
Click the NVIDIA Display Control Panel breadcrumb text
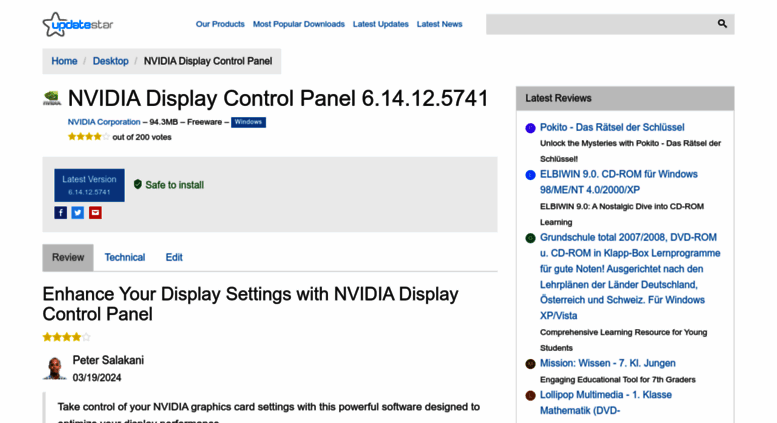click(x=208, y=61)
